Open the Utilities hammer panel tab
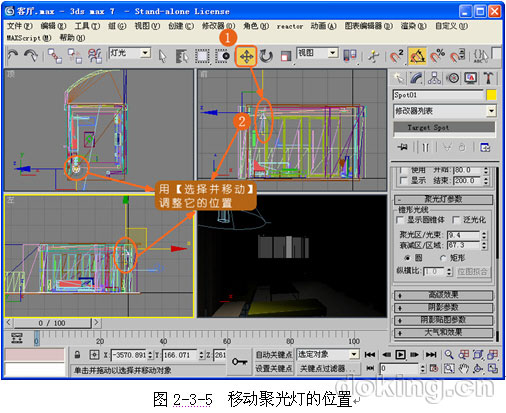This screenshot has height=413, width=506. pyautogui.click(x=488, y=78)
